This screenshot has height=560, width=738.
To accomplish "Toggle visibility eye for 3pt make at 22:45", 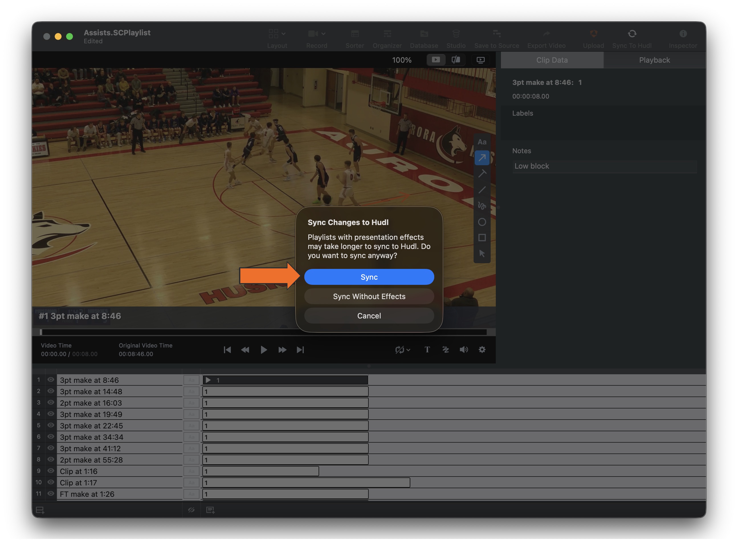I will (x=51, y=425).
